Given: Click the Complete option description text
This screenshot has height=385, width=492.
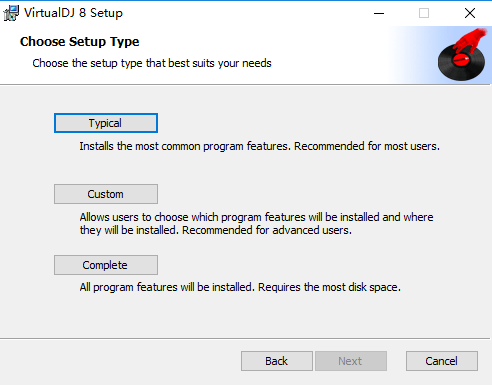Looking at the screenshot, I should click(x=240, y=287).
